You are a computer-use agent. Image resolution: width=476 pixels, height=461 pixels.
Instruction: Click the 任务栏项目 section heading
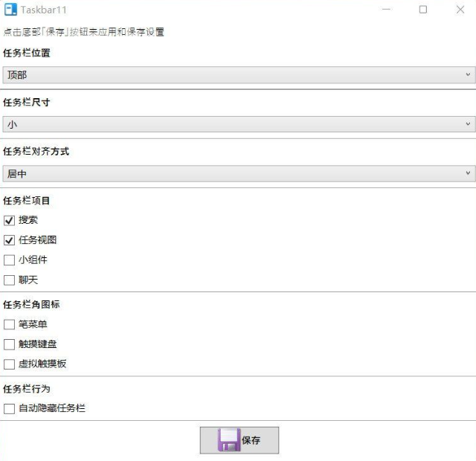pos(27,200)
